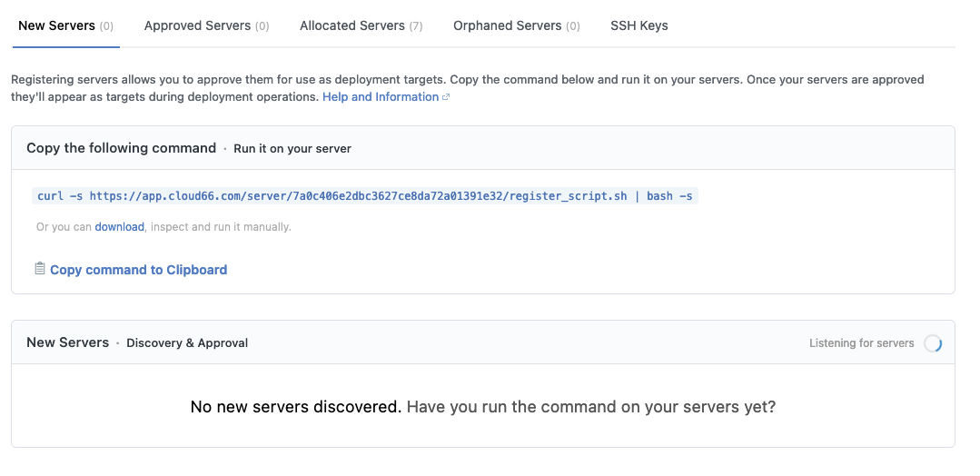Click Copy command to Clipboard
This screenshot has height=476, width=980.
[138, 270]
